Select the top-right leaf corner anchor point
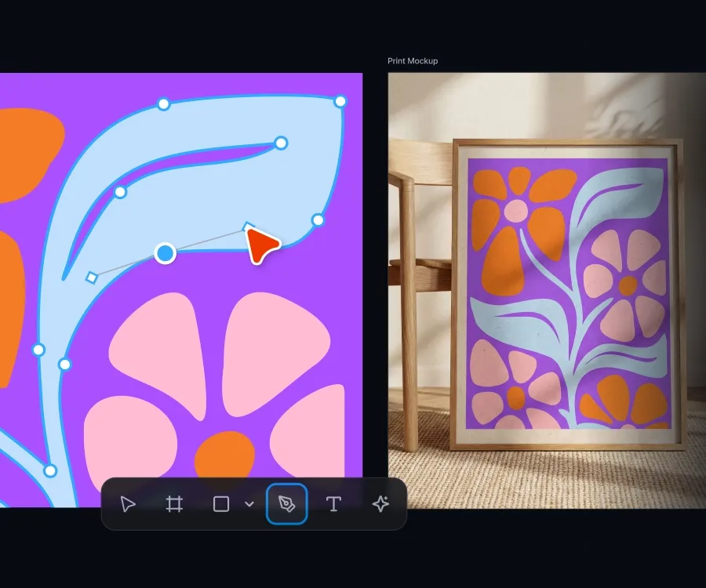706x588 pixels. coord(340,101)
